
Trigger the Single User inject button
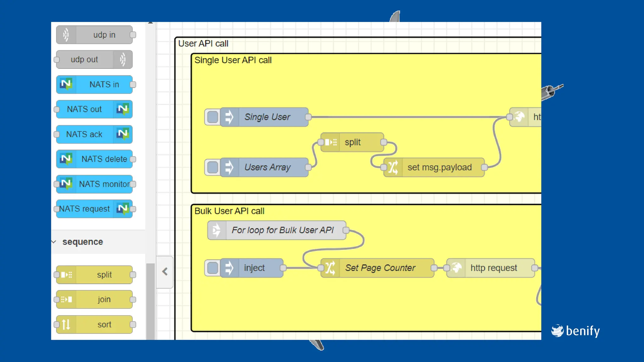tap(213, 117)
